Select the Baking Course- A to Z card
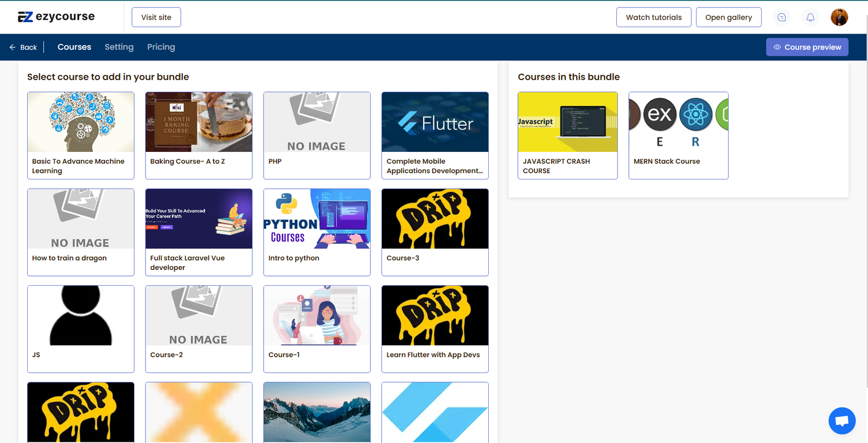Image resolution: width=868 pixels, height=443 pixels. click(x=199, y=135)
